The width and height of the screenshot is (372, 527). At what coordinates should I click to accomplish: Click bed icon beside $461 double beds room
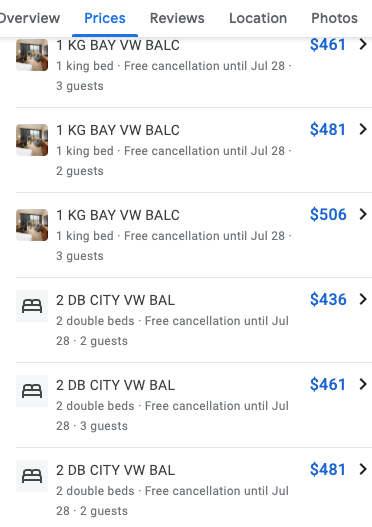(x=32, y=391)
